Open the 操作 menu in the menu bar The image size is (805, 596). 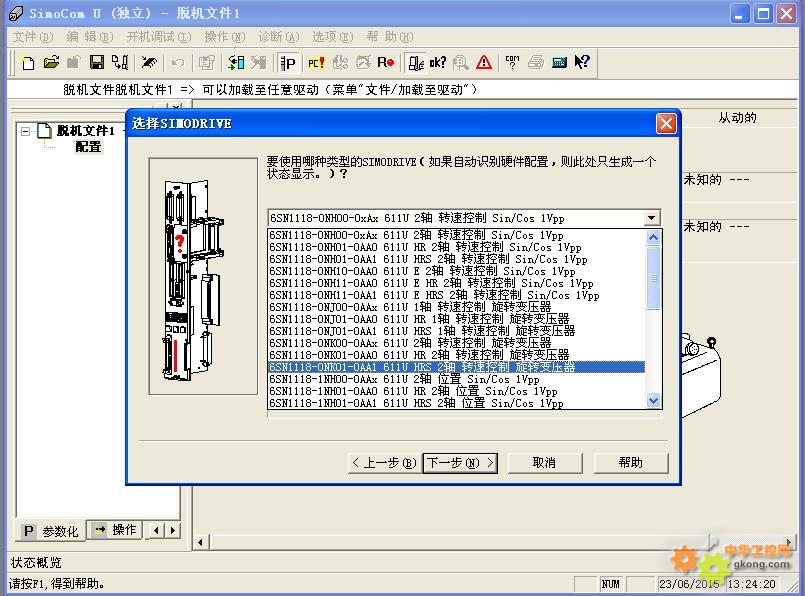pyautogui.click(x=224, y=37)
